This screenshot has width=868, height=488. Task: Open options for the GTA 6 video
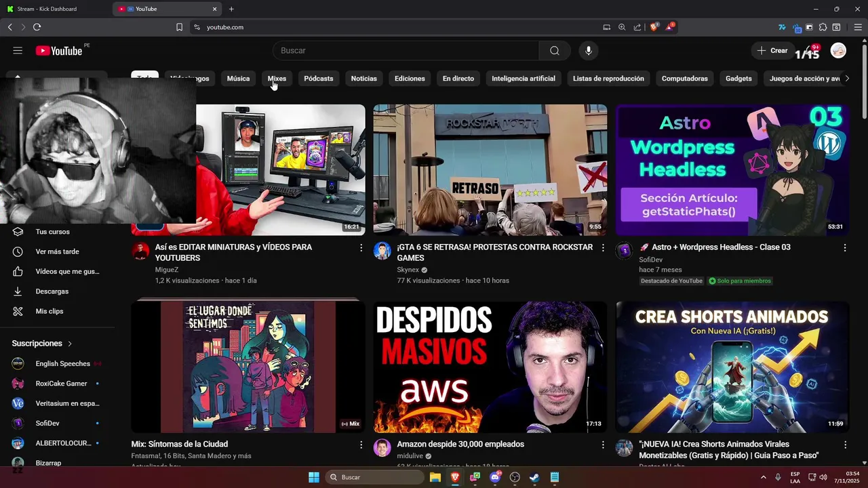tap(603, 248)
